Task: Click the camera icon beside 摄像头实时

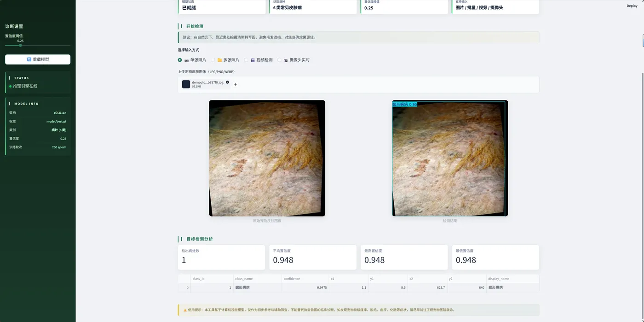Action: click(x=286, y=60)
